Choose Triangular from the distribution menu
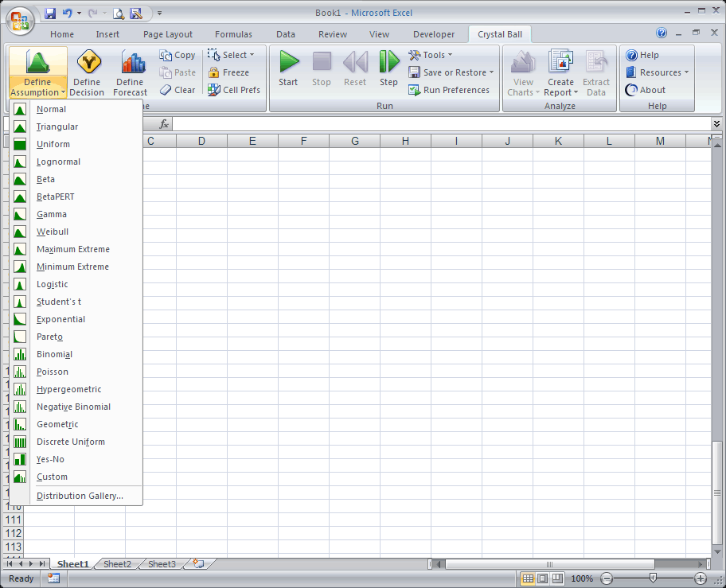Image resolution: width=726 pixels, height=588 pixels. click(57, 127)
